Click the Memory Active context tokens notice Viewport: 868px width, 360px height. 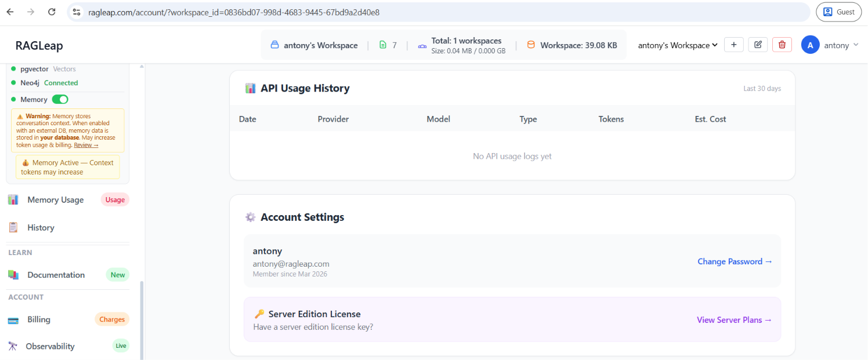(x=67, y=167)
